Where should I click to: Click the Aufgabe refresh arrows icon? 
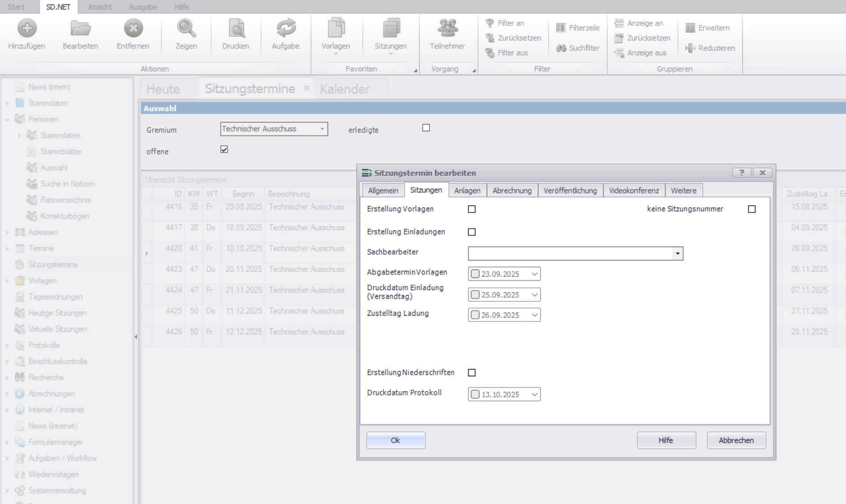[285, 29]
